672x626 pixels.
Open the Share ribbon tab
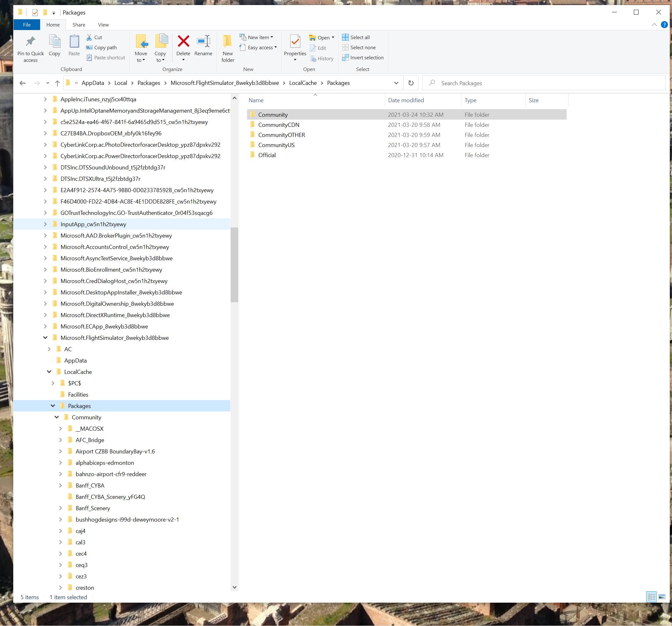pos(79,25)
